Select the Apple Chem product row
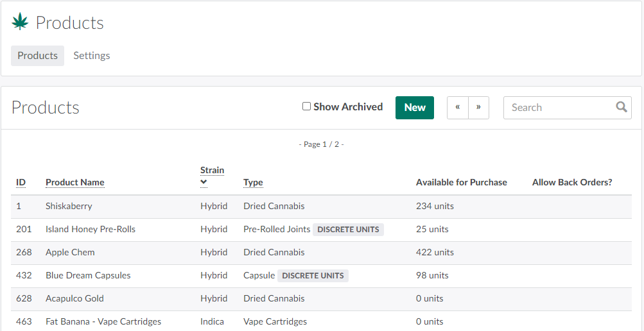The height and width of the screenshot is (331, 644). [70, 253]
